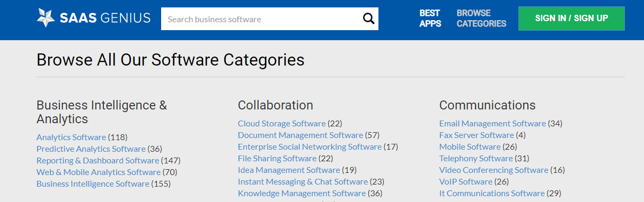Screen dimensions: 644x202
Task: Open Cloud Storage Software category
Action: coord(281,123)
